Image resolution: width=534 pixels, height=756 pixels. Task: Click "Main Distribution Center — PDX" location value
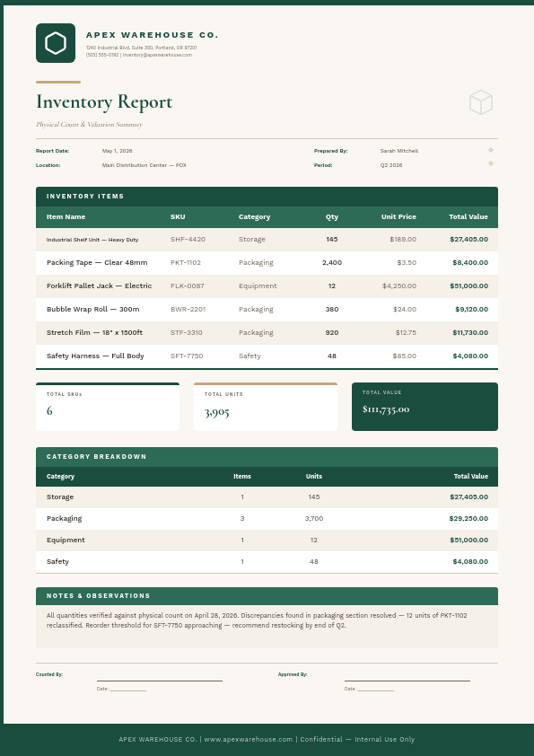(144, 165)
